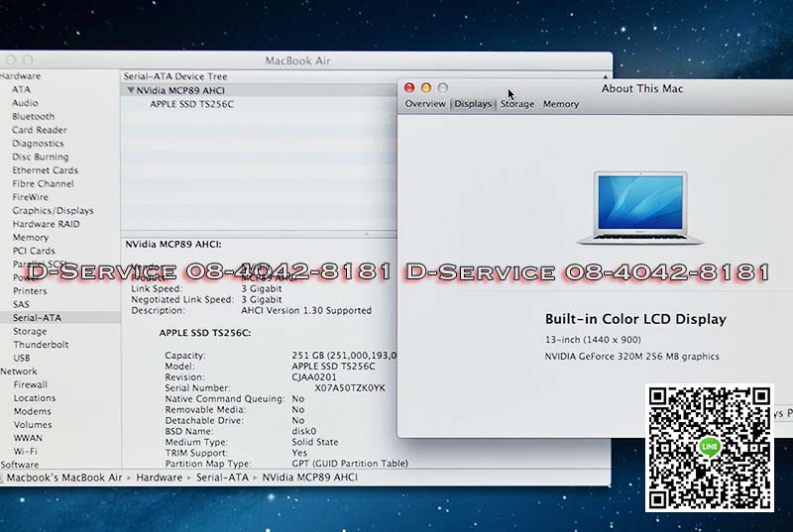Select Bluetooth in the sidebar
The height and width of the screenshot is (532, 793).
pos(34,116)
